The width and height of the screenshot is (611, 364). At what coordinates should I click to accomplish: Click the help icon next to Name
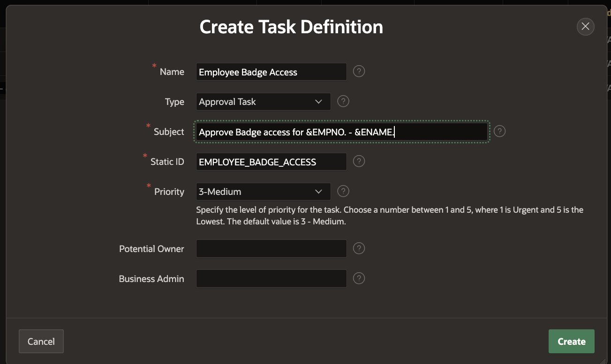click(x=359, y=72)
